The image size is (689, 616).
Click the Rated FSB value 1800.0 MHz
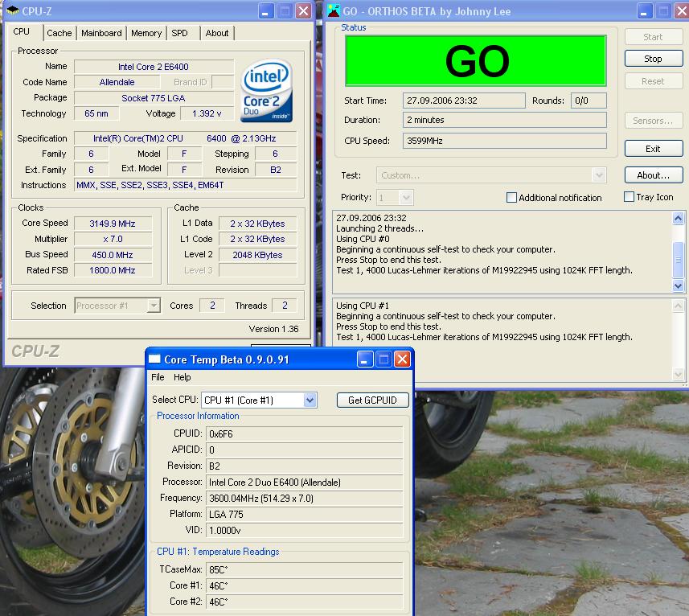113,270
